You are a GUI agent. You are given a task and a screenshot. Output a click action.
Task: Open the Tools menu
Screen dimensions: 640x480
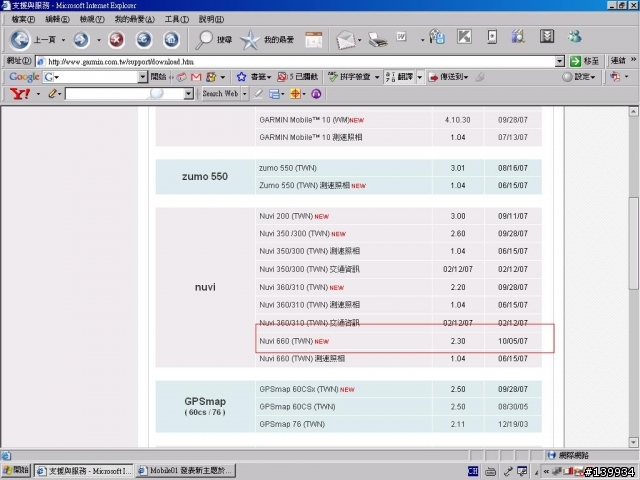[177, 19]
